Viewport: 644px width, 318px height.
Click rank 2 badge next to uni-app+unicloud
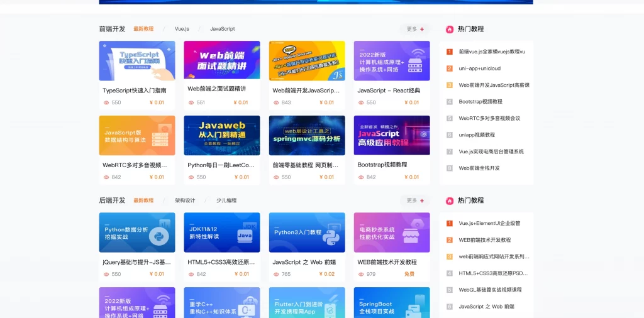(x=450, y=69)
